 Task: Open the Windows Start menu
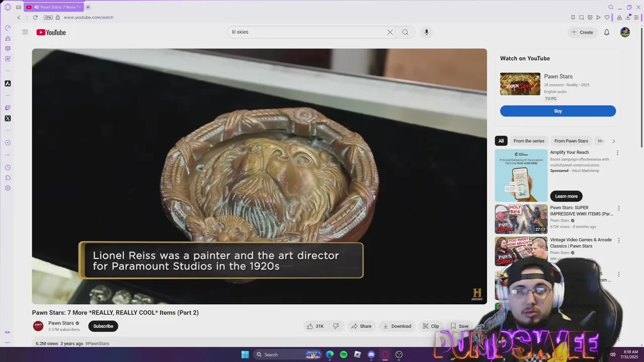pos(245,354)
